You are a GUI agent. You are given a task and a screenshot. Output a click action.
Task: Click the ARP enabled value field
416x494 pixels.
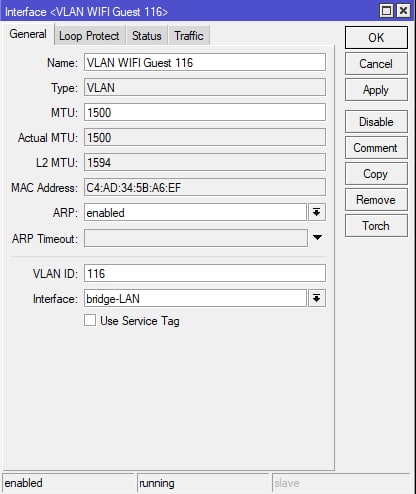click(x=195, y=212)
